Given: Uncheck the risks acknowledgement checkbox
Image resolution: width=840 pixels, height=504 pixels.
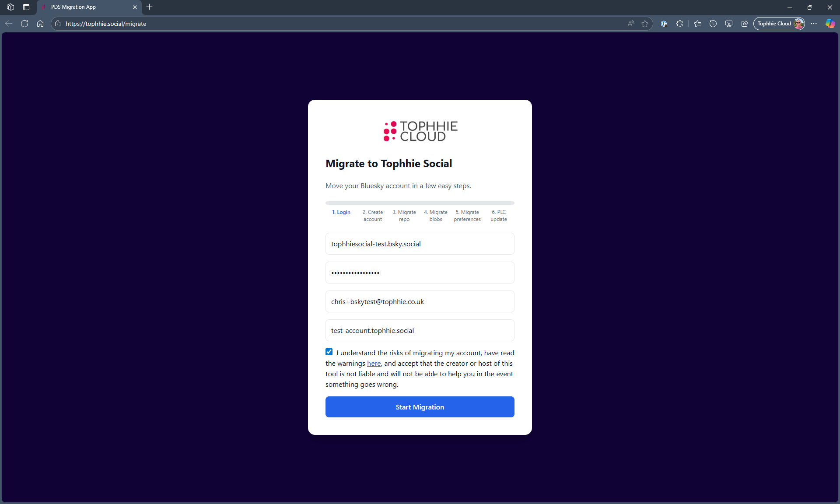Looking at the screenshot, I should pyautogui.click(x=329, y=352).
